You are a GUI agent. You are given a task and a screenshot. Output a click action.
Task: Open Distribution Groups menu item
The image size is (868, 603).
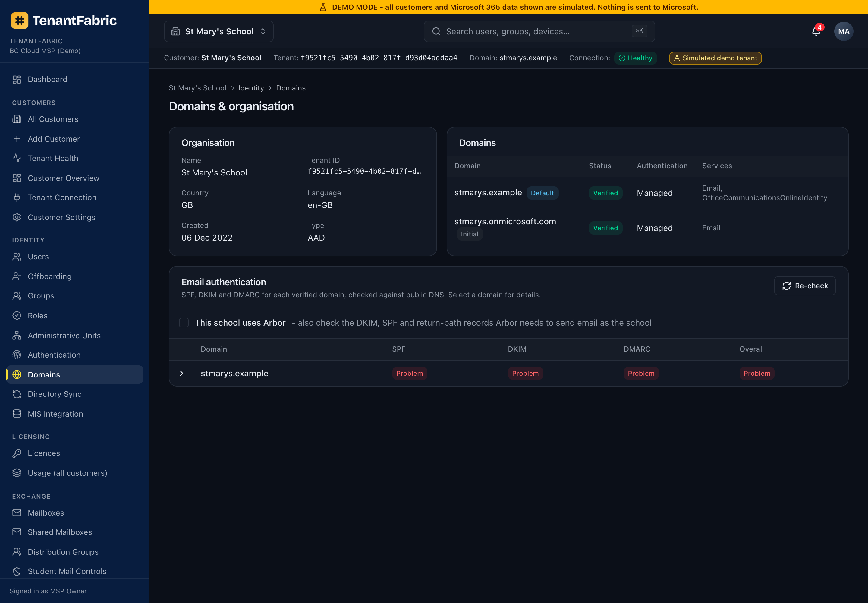pyautogui.click(x=75, y=552)
